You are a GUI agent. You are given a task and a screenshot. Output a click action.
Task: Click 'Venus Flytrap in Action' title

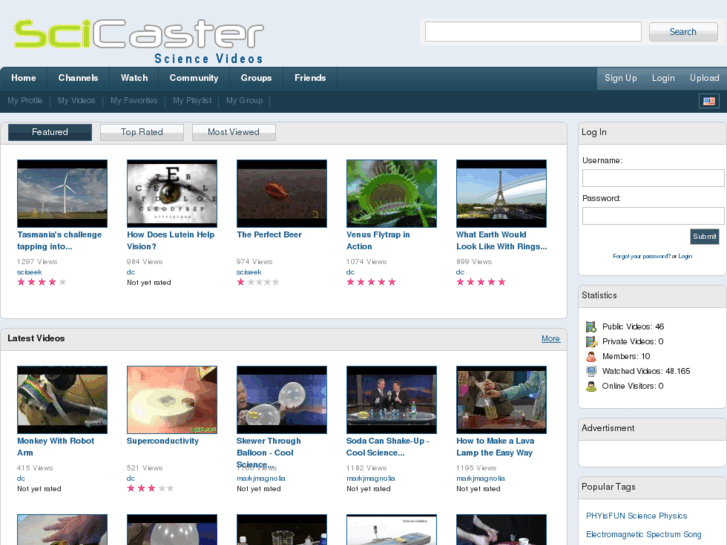[x=378, y=240]
